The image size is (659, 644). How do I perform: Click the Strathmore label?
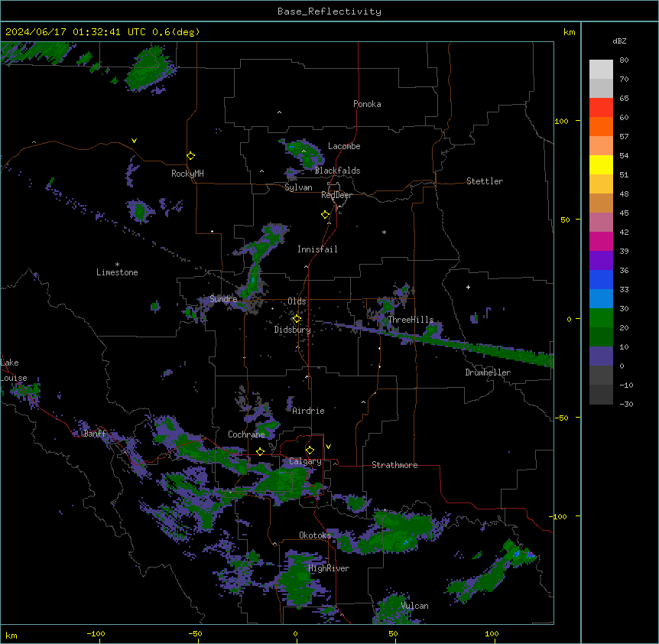click(x=394, y=465)
